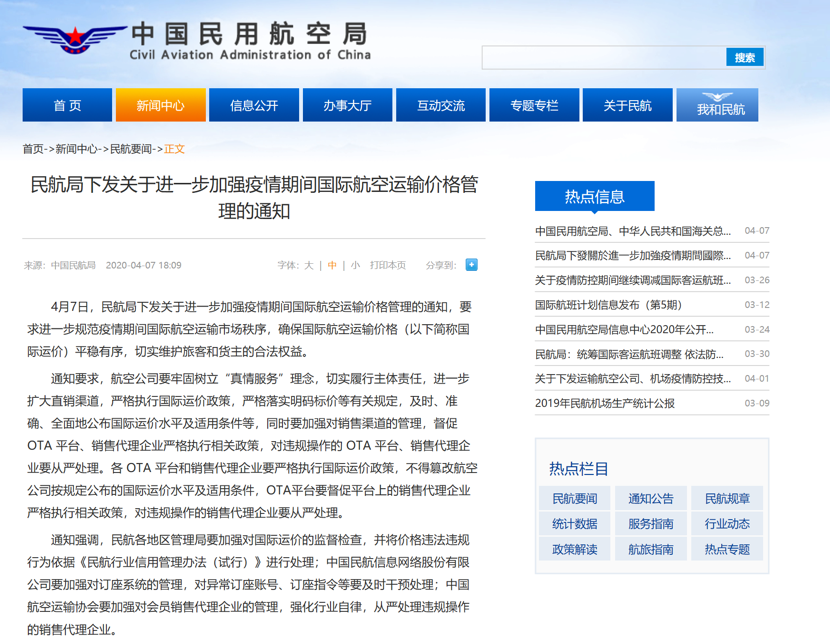Open the 新闻中心 navigation tab

tap(161, 105)
